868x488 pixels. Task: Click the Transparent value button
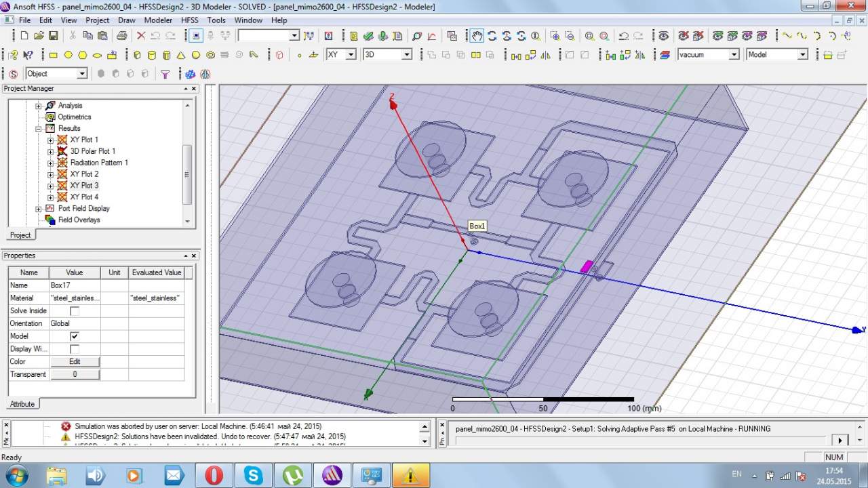tap(75, 375)
